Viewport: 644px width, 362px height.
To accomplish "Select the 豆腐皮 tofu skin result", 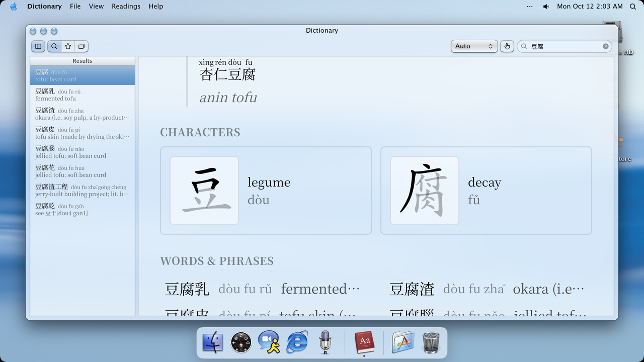I will tap(83, 133).
